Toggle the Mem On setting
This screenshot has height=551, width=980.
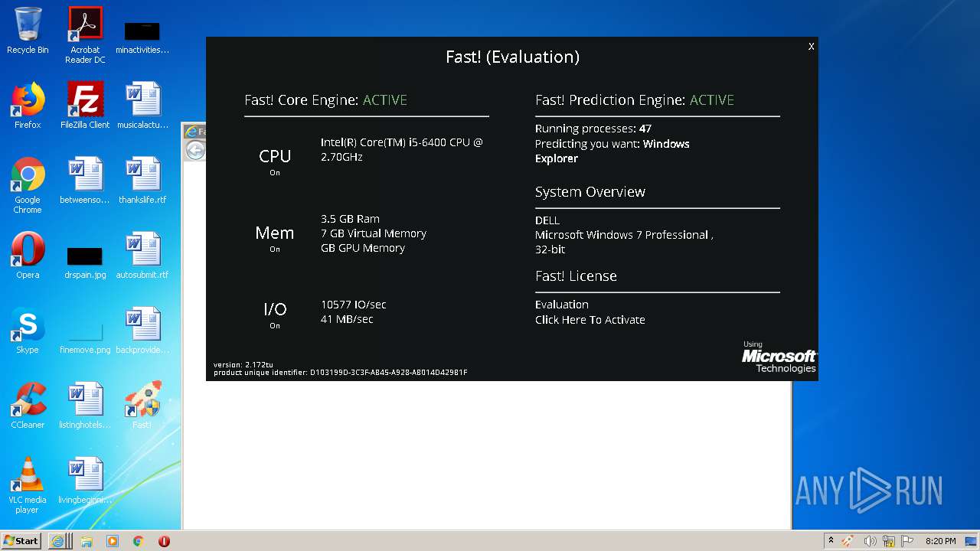(275, 249)
